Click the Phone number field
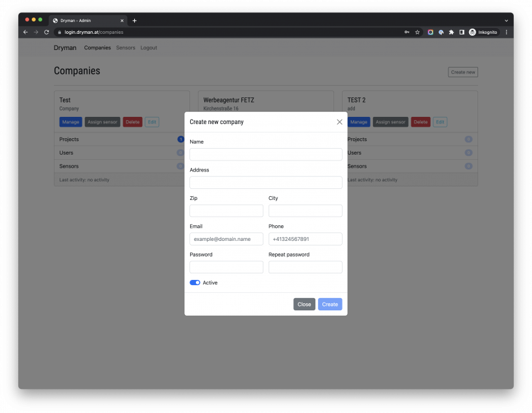The width and height of the screenshot is (532, 413). click(x=305, y=239)
